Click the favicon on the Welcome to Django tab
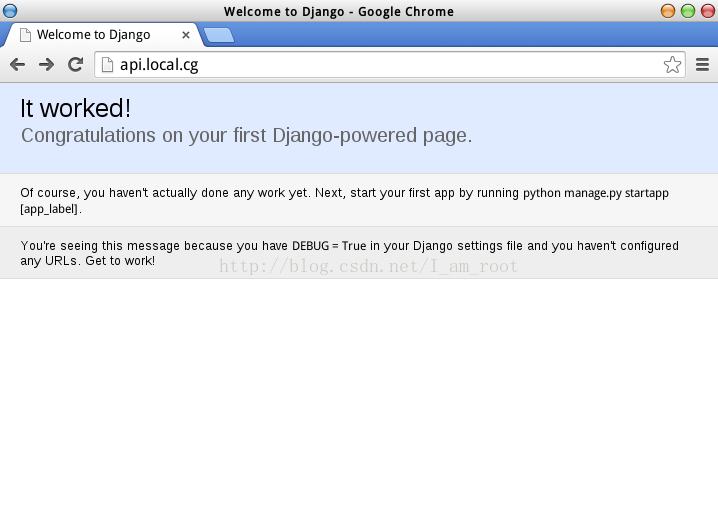The image size is (718, 510). (x=26, y=35)
